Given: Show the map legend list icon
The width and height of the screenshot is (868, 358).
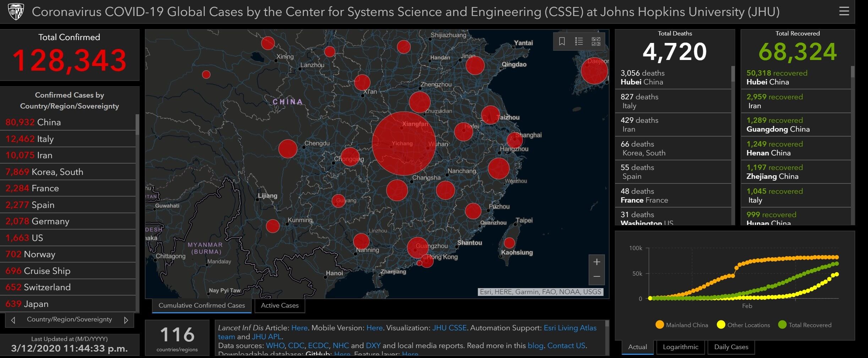Looking at the screenshot, I should tap(579, 42).
